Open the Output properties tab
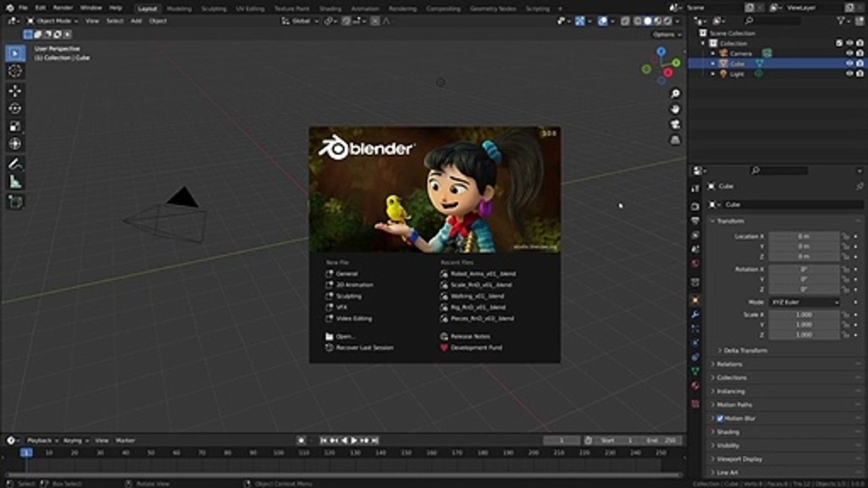Image resolution: width=868 pixels, height=488 pixels. click(x=695, y=221)
